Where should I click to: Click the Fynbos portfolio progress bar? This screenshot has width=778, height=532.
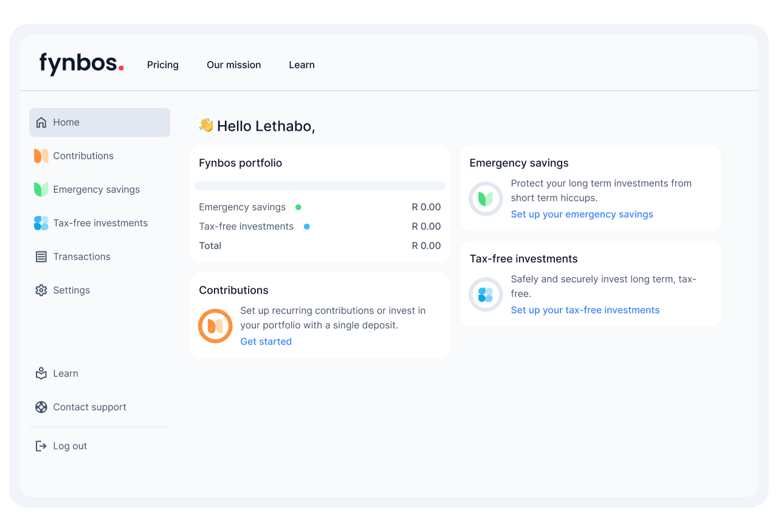(x=320, y=186)
